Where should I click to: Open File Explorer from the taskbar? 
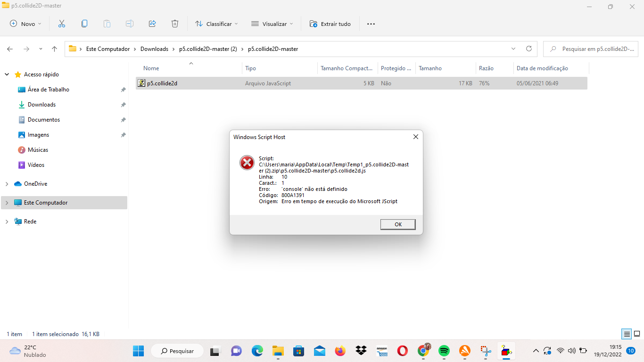tap(278, 351)
